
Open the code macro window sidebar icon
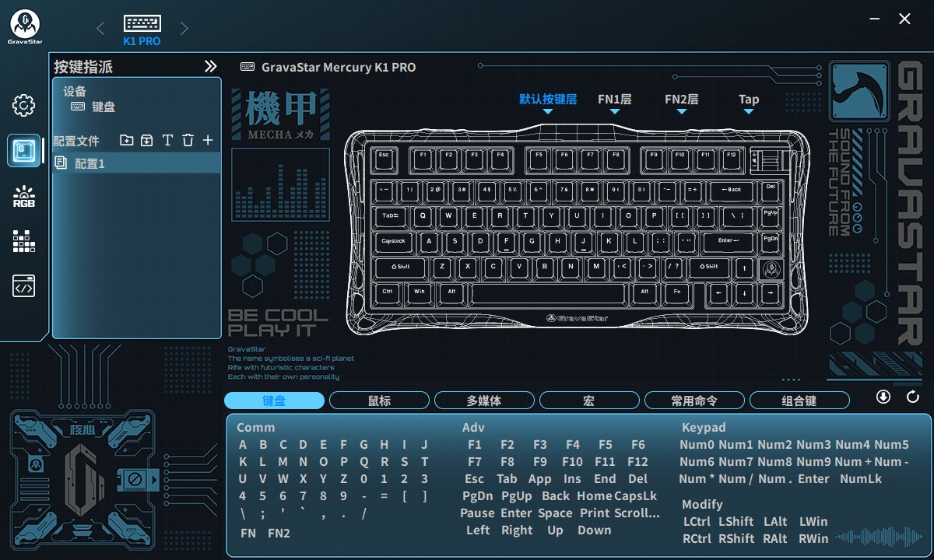coord(23,286)
